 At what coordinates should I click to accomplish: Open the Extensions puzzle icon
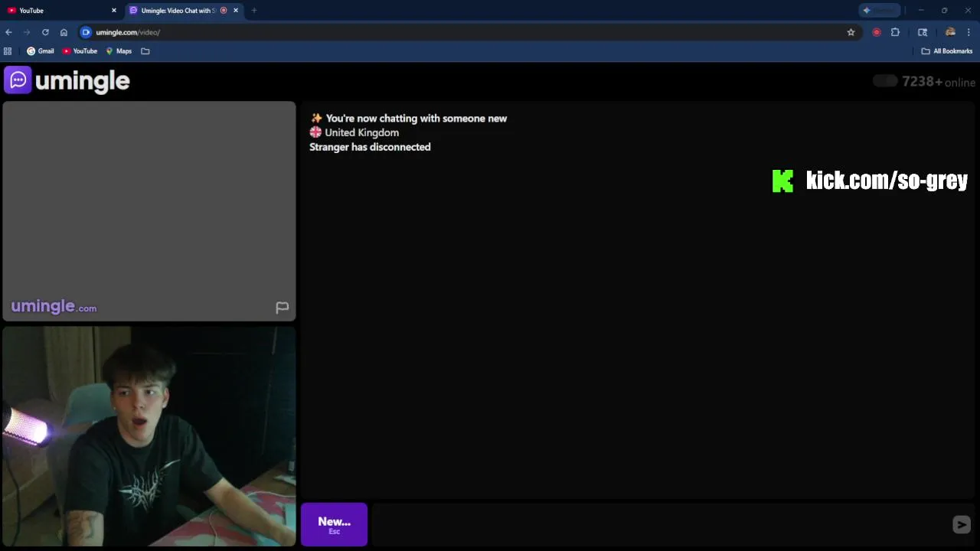tap(895, 32)
